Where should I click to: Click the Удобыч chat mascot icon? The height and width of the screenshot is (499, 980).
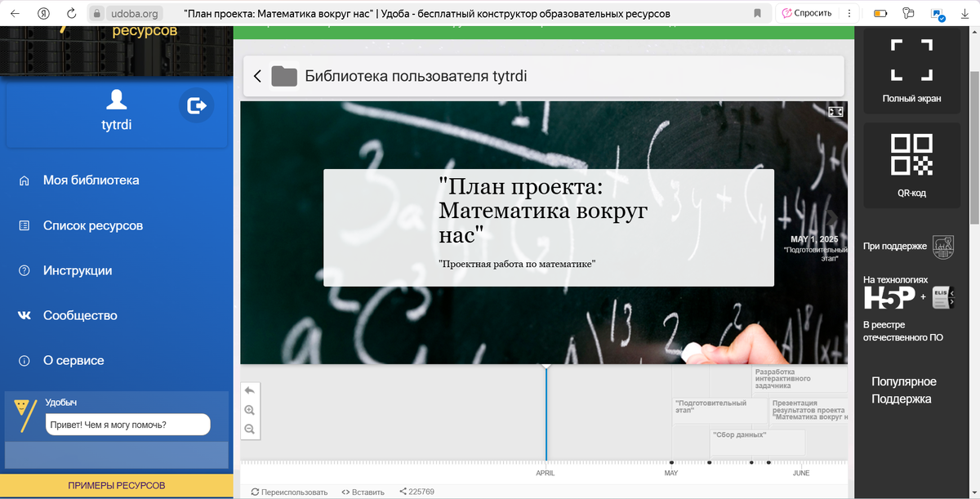click(x=25, y=415)
